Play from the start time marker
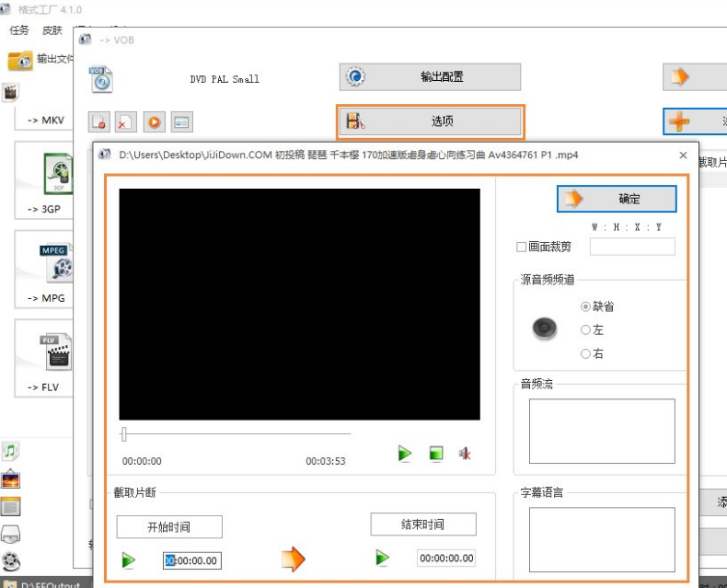 pyautogui.click(x=129, y=560)
